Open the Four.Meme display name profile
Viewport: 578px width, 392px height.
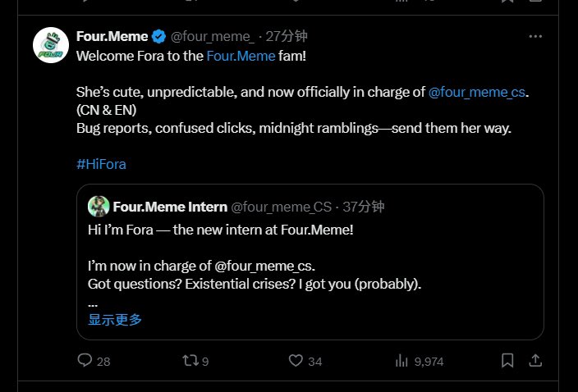[x=112, y=37]
